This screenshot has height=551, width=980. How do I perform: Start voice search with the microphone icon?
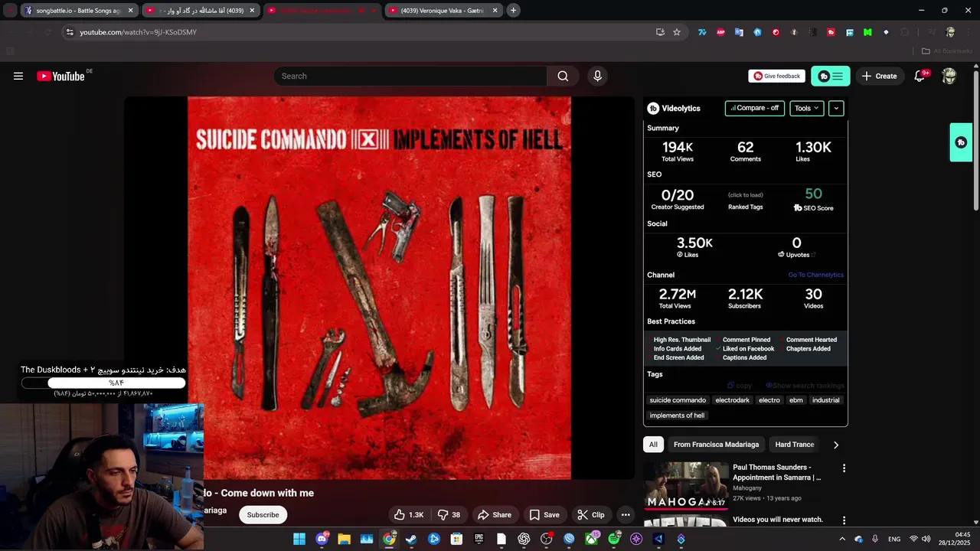click(598, 76)
